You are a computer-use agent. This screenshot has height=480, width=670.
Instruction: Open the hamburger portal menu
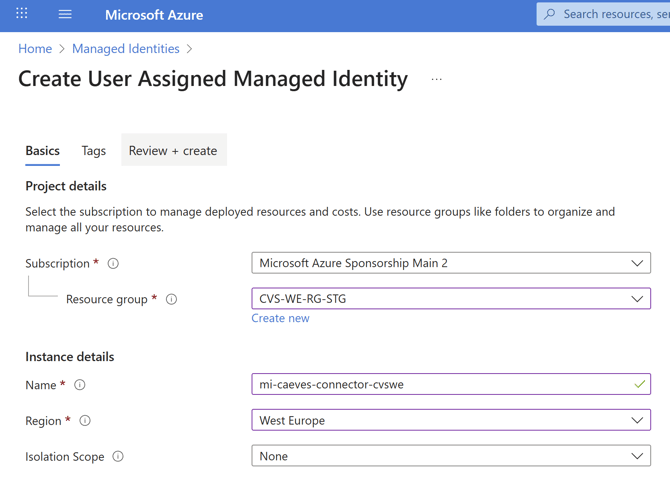pyautogui.click(x=65, y=14)
